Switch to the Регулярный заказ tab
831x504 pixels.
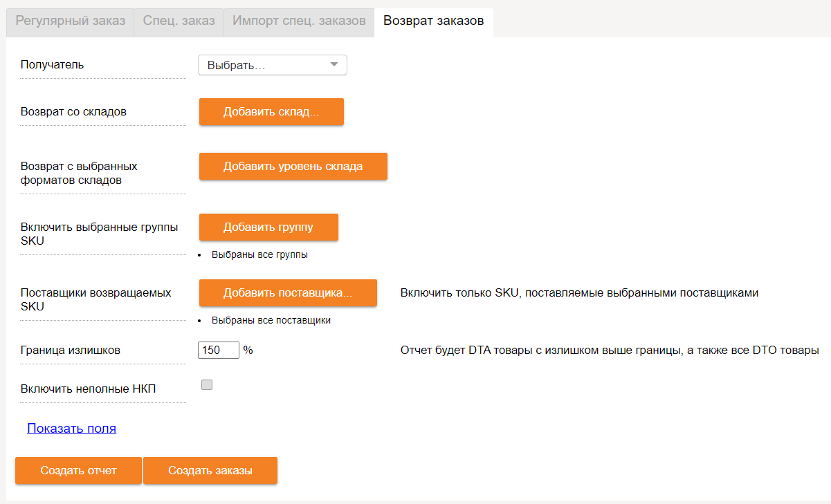pyautogui.click(x=70, y=21)
